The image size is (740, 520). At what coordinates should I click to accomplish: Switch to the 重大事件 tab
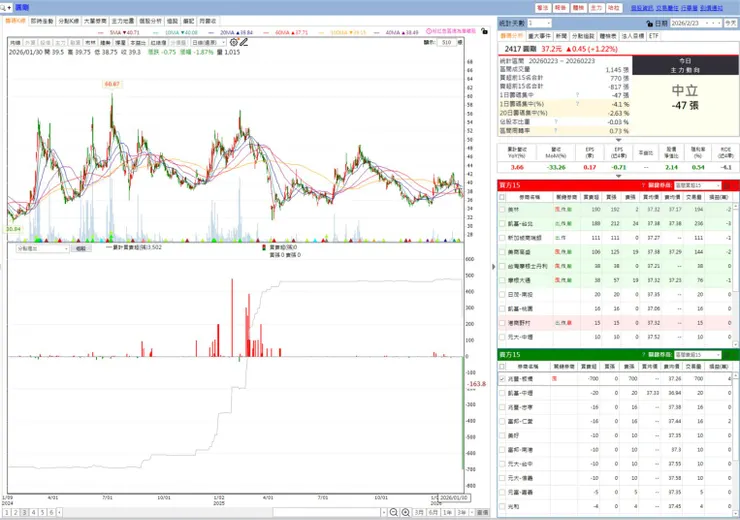tap(539, 36)
